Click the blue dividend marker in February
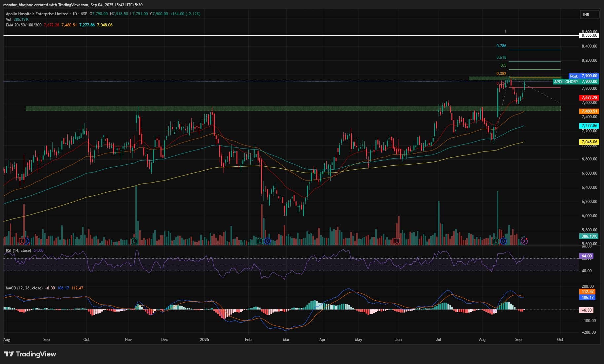Screen dimensions: 604x364 (267, 241)
